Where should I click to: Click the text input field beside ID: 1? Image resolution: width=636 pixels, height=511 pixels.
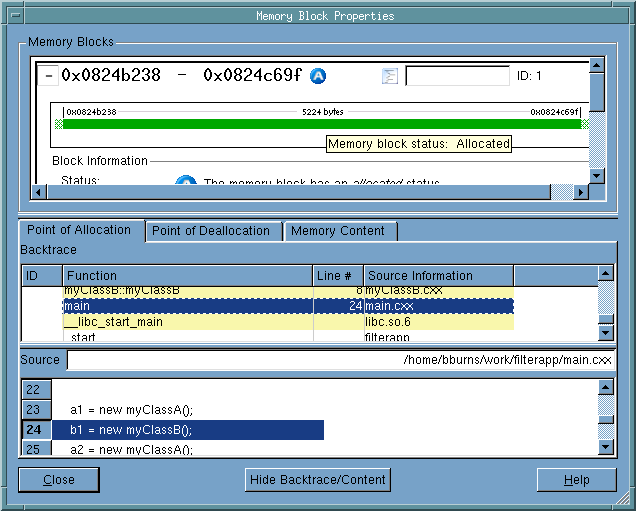coord(456,76)
